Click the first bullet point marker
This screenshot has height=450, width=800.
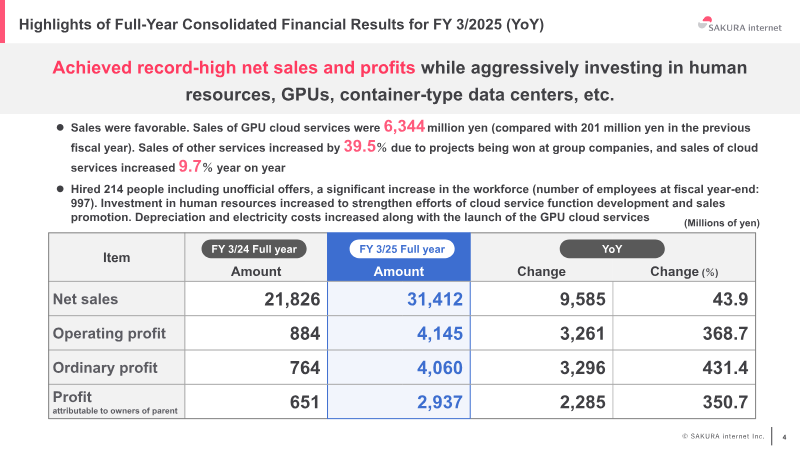(x=60, y=128)
